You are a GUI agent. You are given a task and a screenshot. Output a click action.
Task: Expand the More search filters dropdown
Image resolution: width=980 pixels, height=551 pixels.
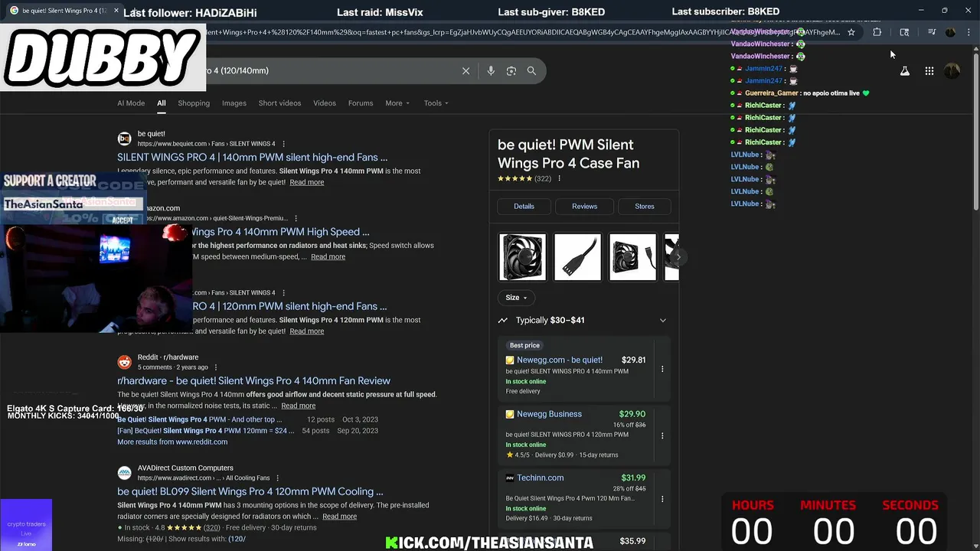[x=397, y=103]
